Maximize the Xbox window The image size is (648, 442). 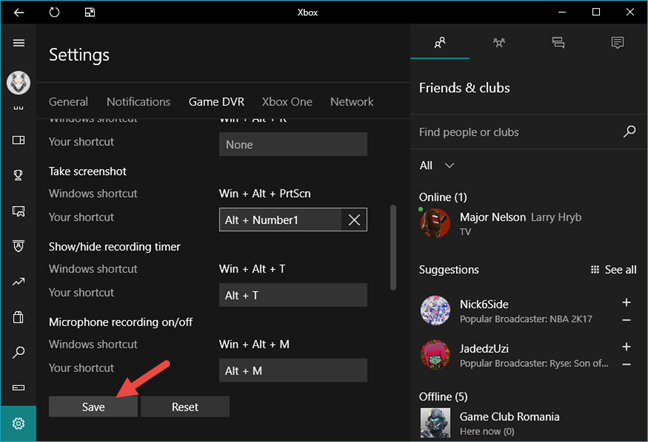(596, 12)
